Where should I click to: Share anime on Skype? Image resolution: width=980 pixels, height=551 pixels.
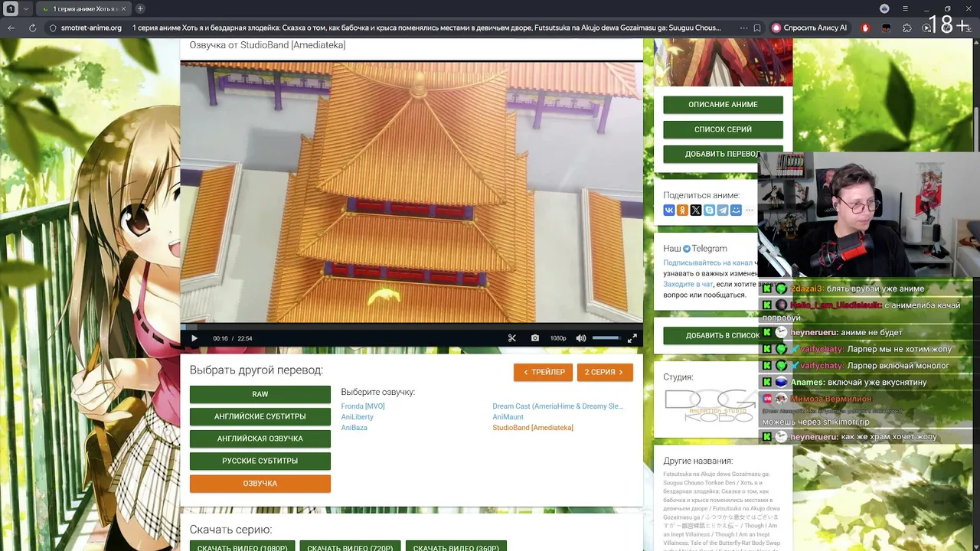(709, 210)
